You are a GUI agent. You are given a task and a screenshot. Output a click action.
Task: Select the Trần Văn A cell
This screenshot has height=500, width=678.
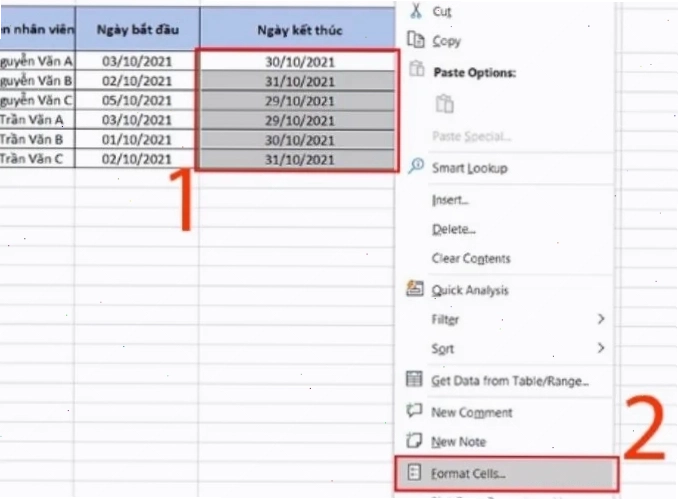coord(37,120)
